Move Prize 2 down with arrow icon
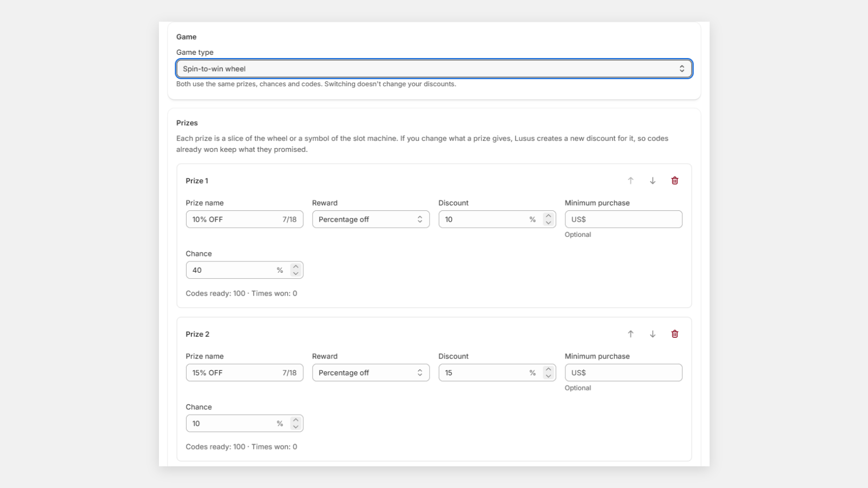The height and width of the screenshot is (488, 868). (x=653, y=334)
